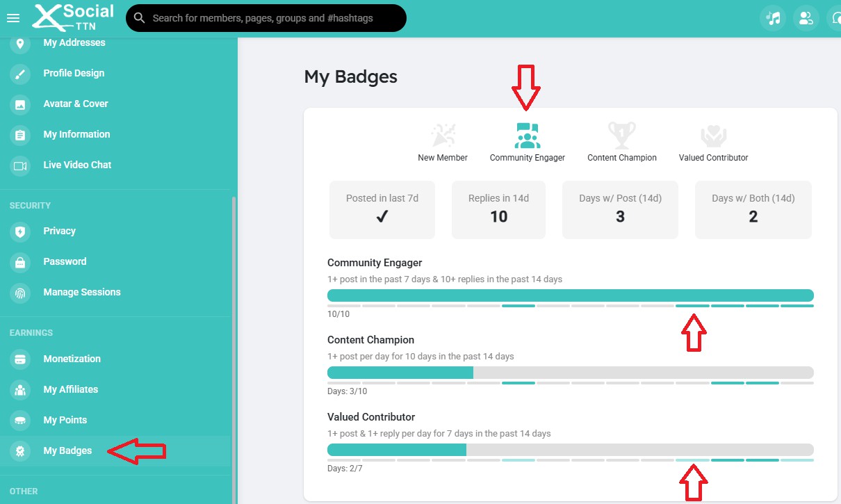Click the Social TTN logo
Screen dimensions: 841x504
(x=73, y=17)
